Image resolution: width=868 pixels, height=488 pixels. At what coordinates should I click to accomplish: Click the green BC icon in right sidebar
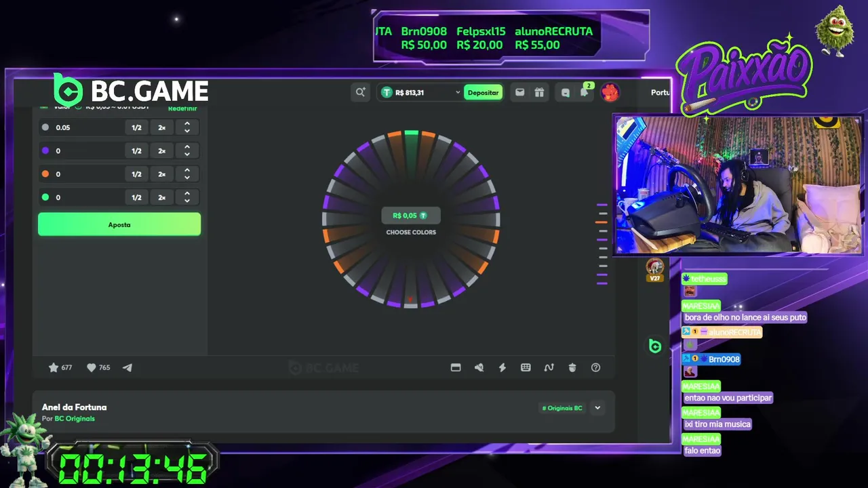pos(655,346)
